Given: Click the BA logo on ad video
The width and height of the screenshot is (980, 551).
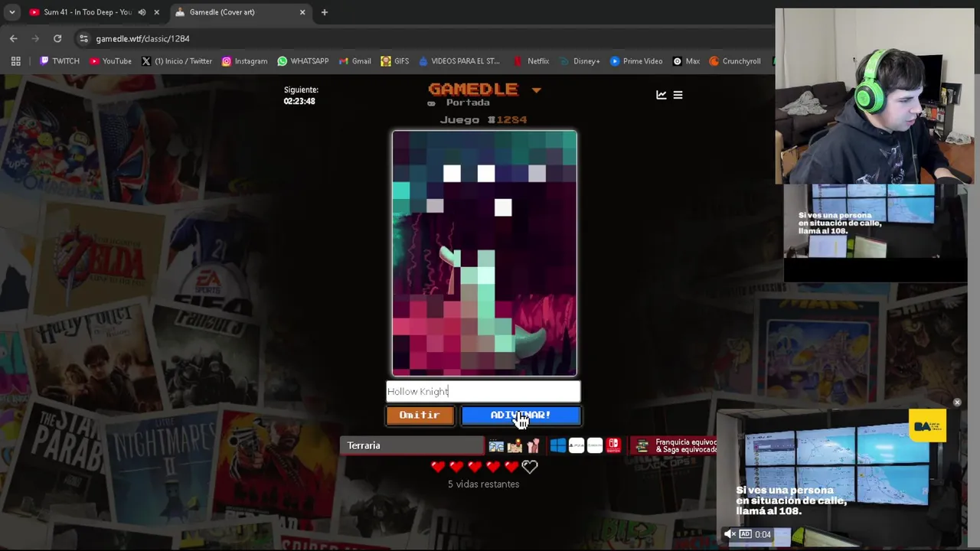Looking at the screenshot, I should pyautogui.click(x=928, y=425).
